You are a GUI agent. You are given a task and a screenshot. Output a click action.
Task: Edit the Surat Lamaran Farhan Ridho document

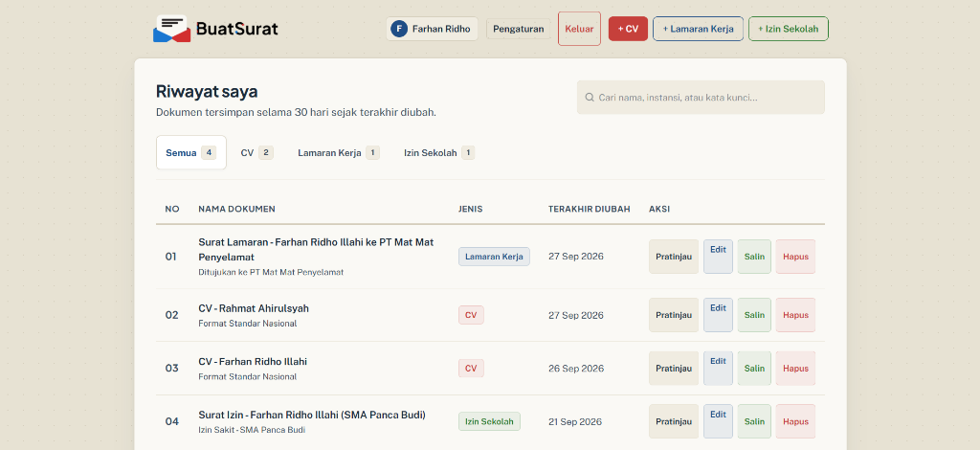coord(718,257)
